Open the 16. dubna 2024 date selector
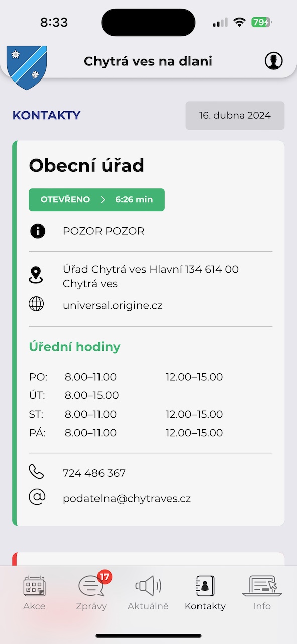This screenshot has width=297, height=644. 235,116
